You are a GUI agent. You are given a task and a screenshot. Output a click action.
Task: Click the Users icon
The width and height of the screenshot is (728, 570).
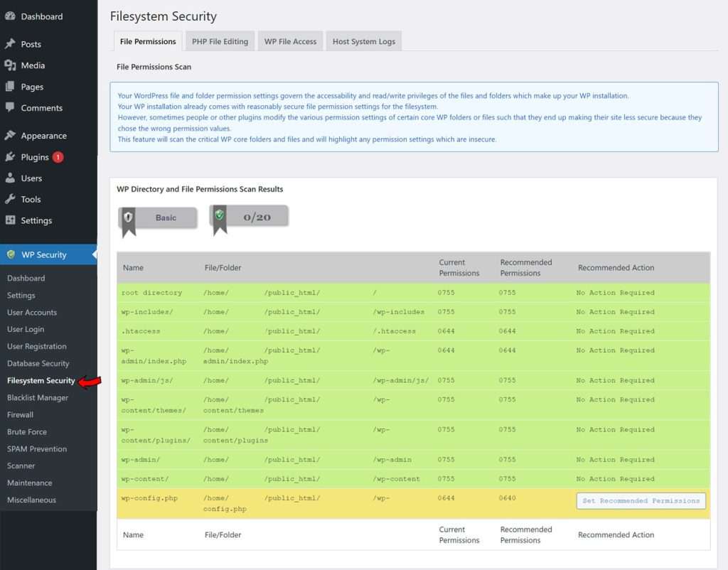coord(10,178)
